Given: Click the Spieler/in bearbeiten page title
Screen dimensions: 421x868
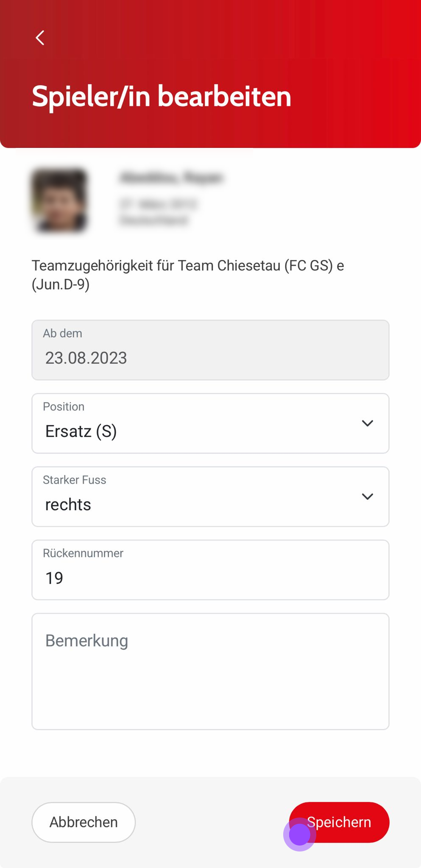Looking at the screenshot, I should tap(162, 96).
